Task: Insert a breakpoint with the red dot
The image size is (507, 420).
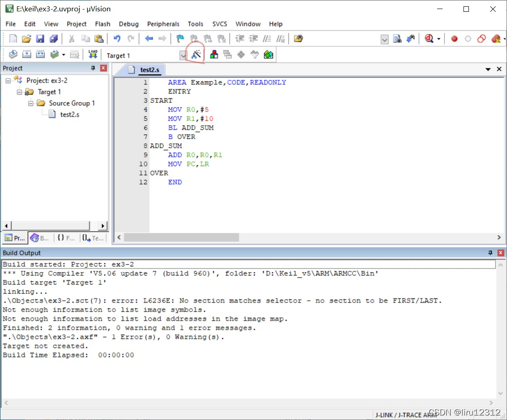Action: (x=454, y=39)
